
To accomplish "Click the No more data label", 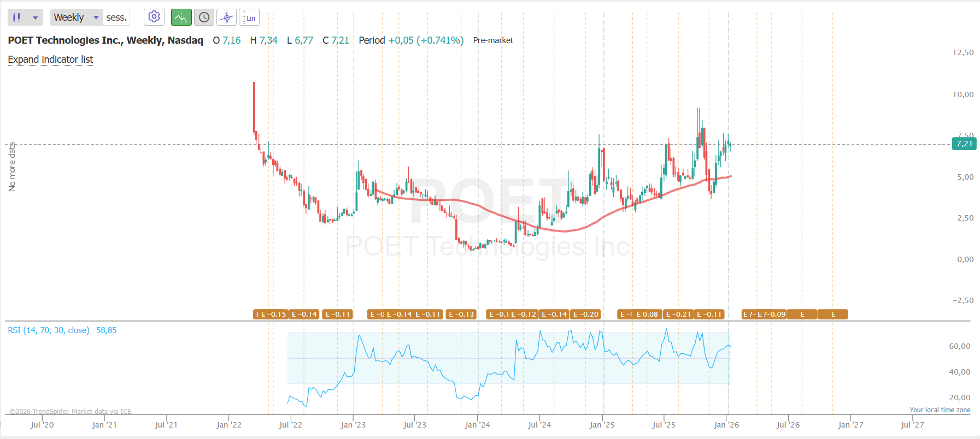I will (x=12, y=167).
